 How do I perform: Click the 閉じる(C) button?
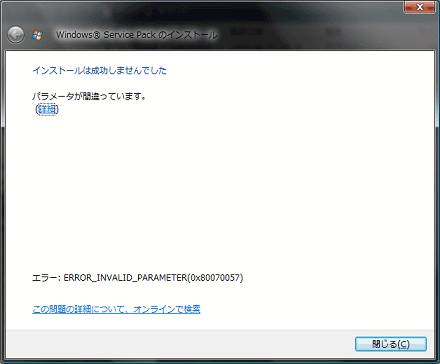click(391, 344)
